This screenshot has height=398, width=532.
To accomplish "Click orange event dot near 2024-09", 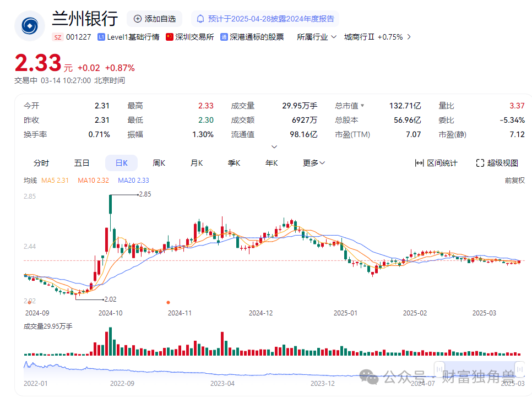I will [x=30, y=302].
